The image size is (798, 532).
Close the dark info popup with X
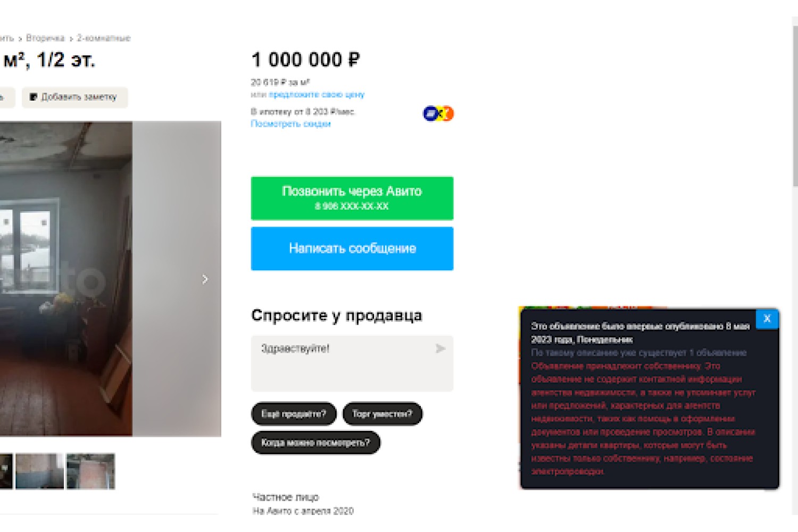(x=767, y=319)
